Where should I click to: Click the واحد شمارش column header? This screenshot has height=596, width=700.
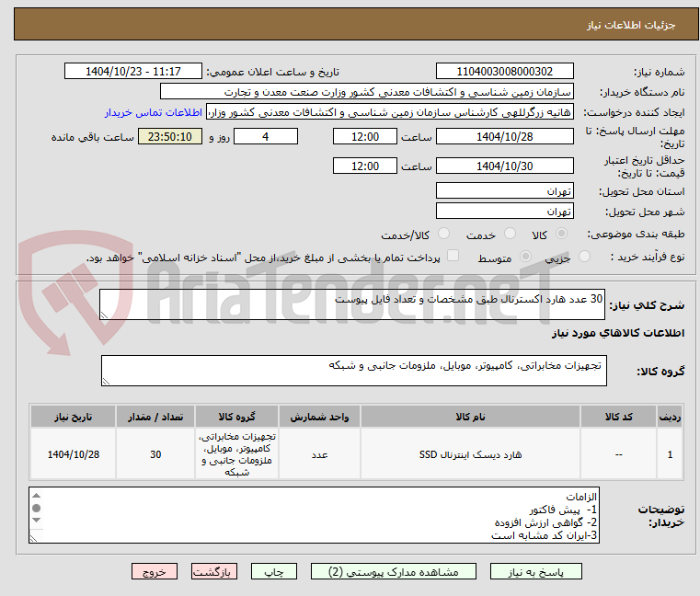(319, 417)
